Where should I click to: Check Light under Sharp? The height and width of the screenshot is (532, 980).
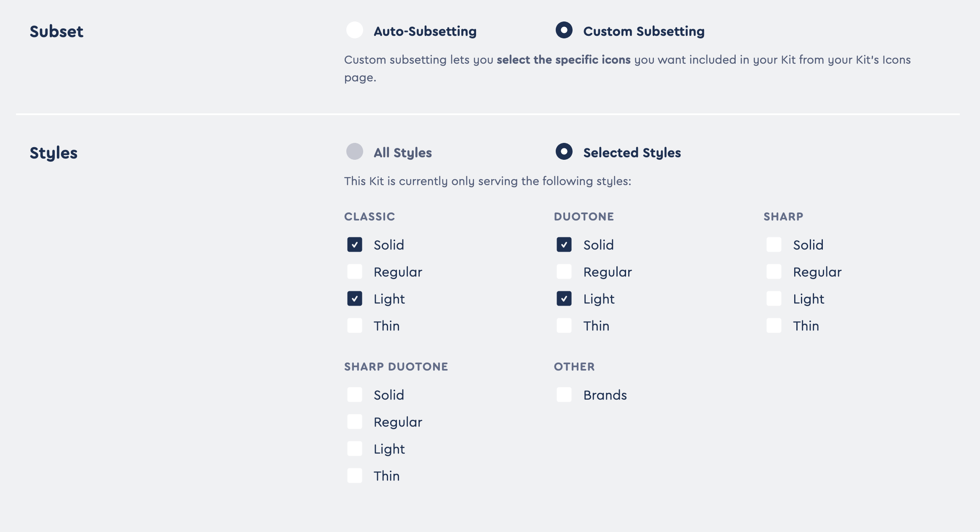pyautogui.click(x=774, y=298)
